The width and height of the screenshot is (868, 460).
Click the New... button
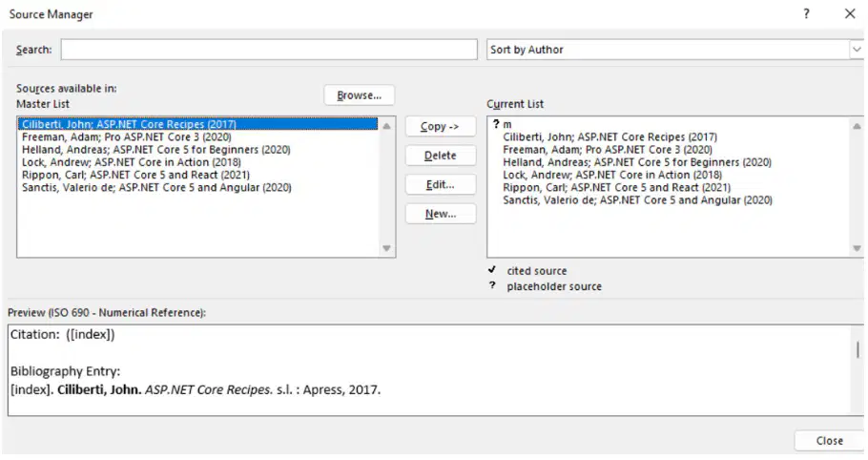pos(440,214)
